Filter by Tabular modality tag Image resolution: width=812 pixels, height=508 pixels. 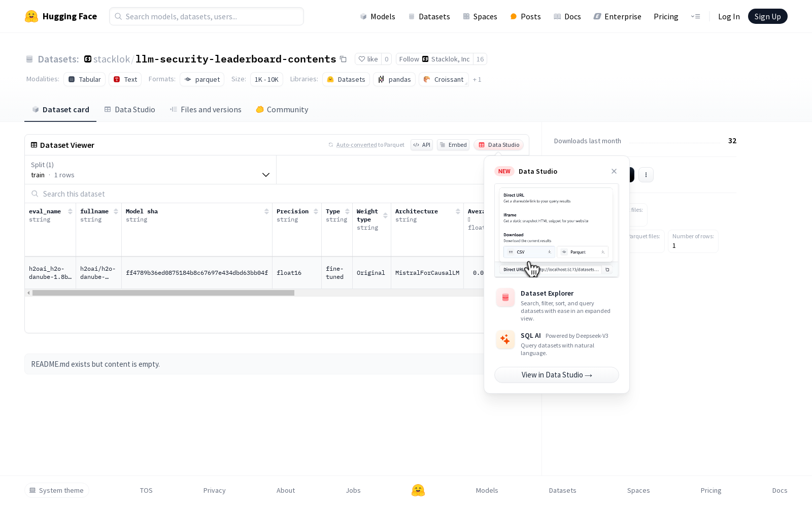85,79
